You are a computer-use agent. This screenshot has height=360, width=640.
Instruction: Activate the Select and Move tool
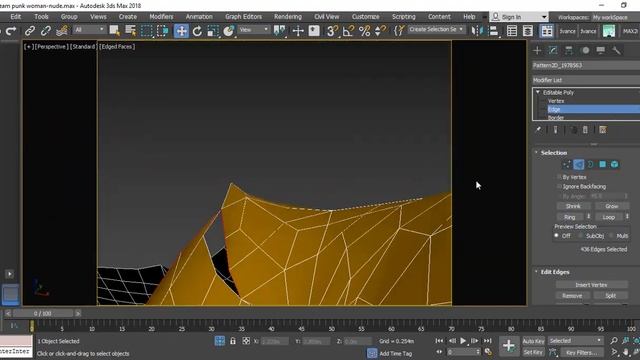click(181, 31)
